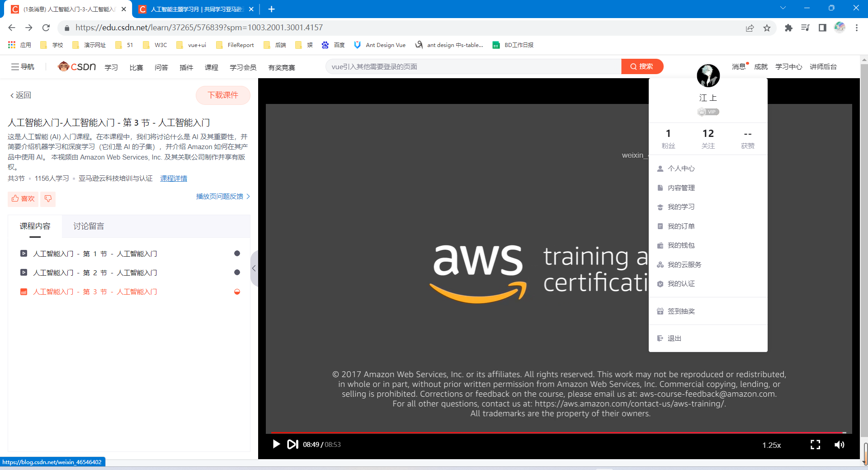Click the VIP badge under username
This screenshot has width=868, height=470.
[x=708, y=112]
